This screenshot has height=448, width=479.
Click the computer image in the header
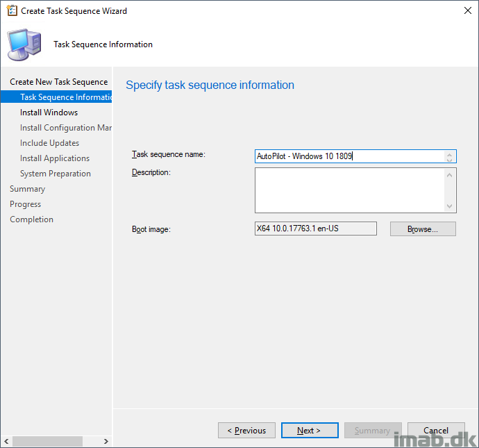click(x=24, y=44)
